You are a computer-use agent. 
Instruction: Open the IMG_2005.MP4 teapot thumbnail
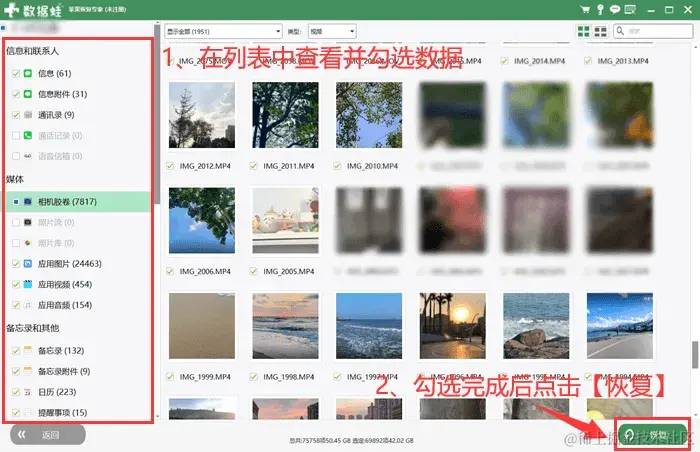tap(285, 220)
